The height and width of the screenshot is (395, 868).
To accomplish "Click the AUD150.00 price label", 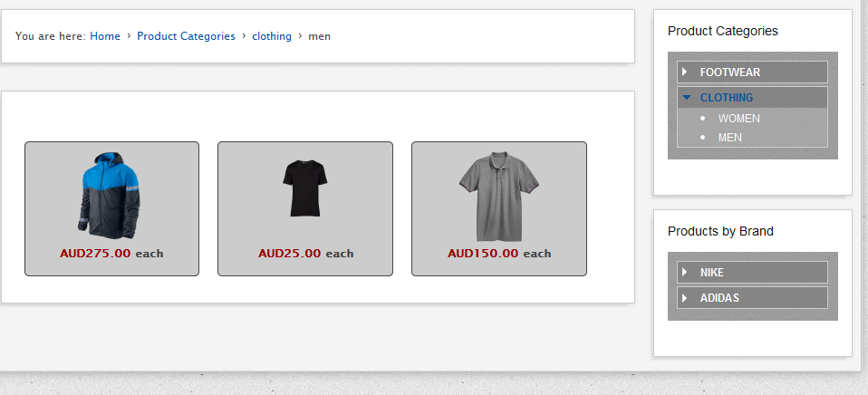I will (x=483, y=254).
